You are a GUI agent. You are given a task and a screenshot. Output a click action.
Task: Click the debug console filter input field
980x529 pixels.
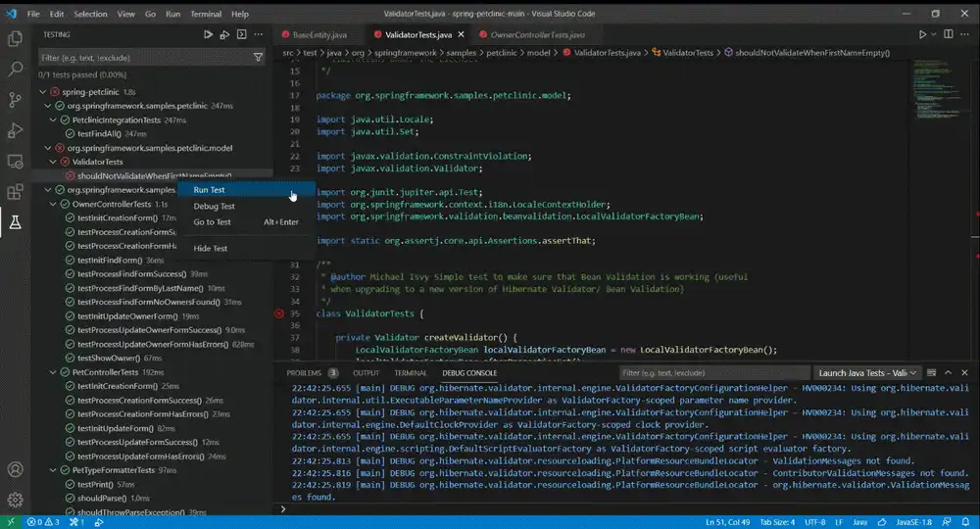[x=713, y=373]
